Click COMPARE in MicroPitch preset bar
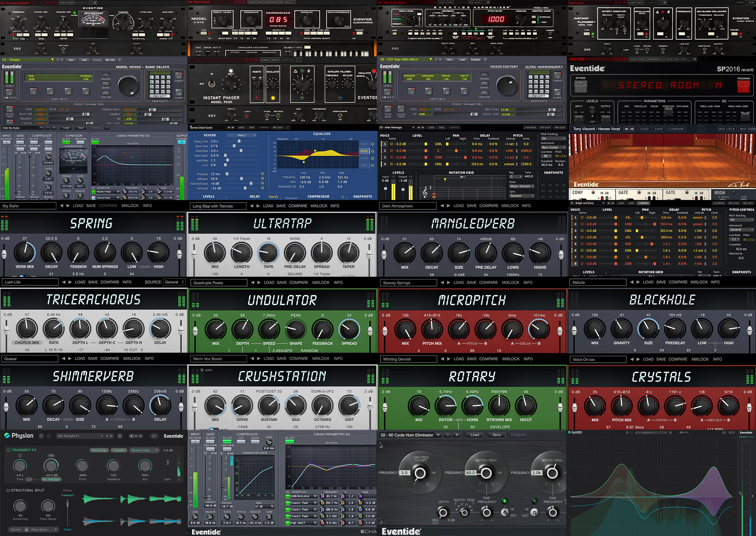 click(488, 282)
